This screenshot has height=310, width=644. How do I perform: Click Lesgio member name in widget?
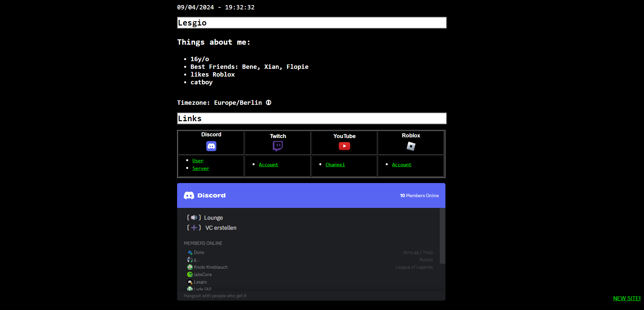tap(200, 282)
